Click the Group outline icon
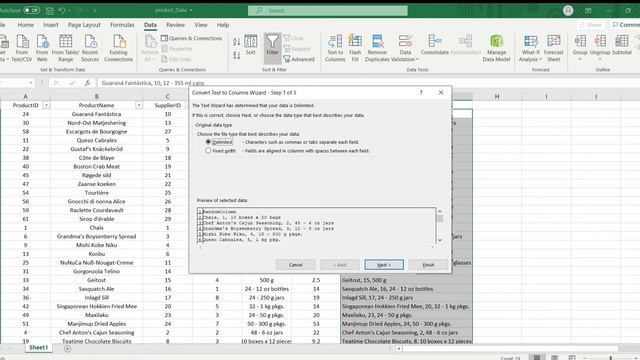Image resolution: width=640 pixels, height=360 pixels. tap(580, 47)
